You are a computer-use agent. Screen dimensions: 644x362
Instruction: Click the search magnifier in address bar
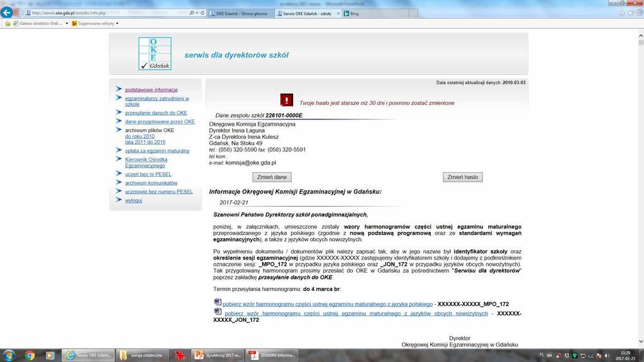pyautogui.click(x=191, y=13)
